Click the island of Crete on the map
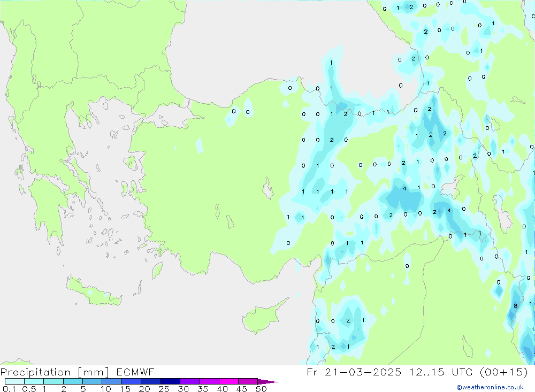 [x=94, y=291]
